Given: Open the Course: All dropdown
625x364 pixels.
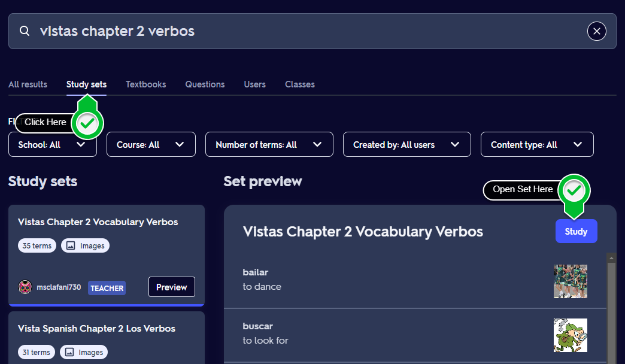Looking at the screenshot, I should (x=151, y=145).
